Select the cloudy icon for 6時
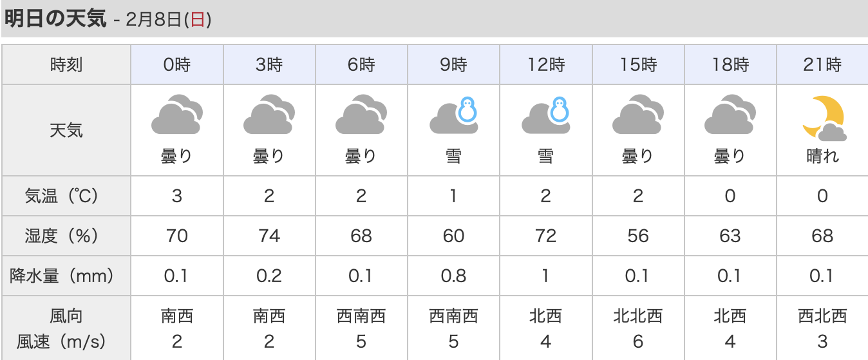This screenshot has width=868, height=360. pos(361,116)
